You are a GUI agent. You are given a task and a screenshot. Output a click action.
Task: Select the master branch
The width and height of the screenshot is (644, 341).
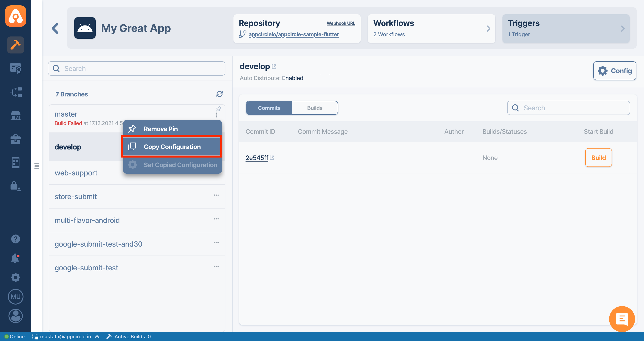(x=66, y=114)
